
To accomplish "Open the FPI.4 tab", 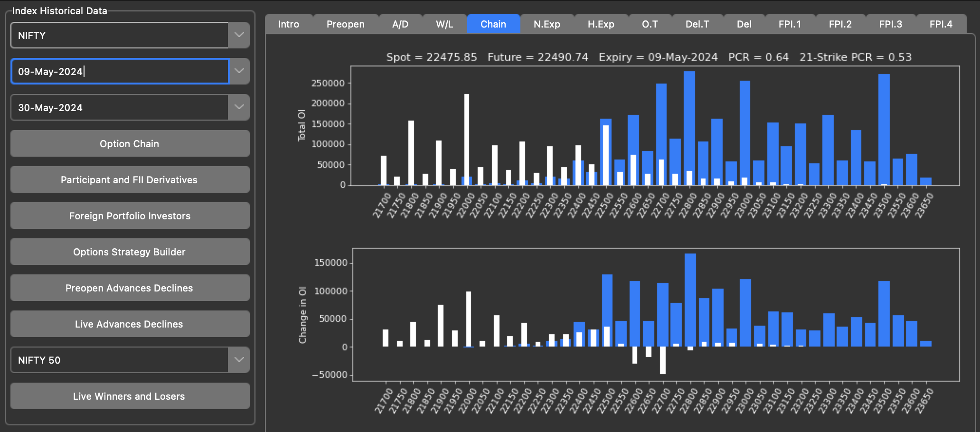I will pyautogui.click(x=941, y=24).
